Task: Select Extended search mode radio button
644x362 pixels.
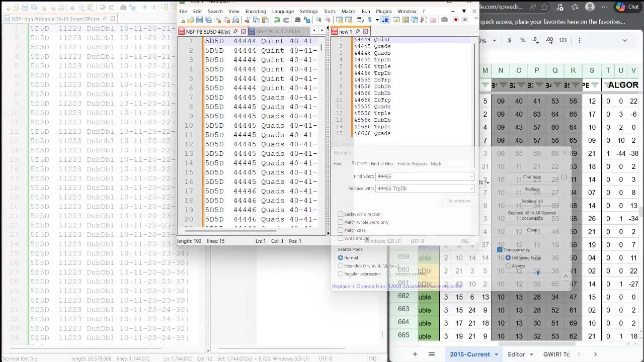Action: click(341, 266)
